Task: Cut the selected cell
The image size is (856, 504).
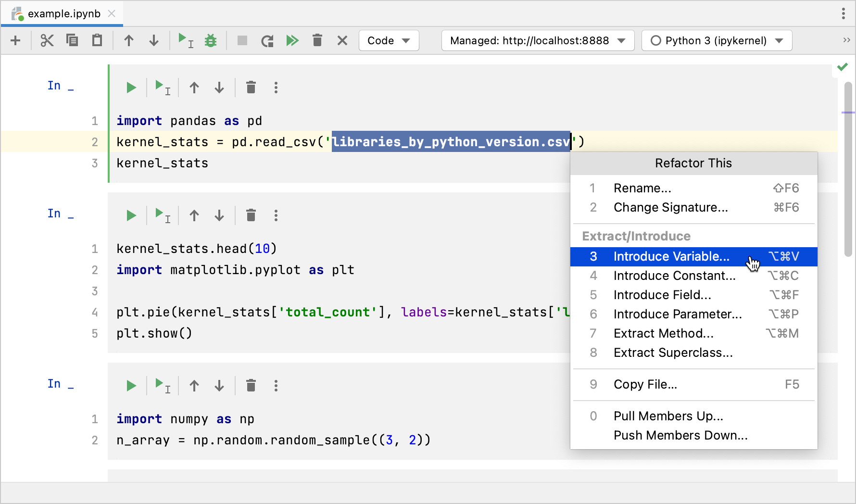Action: 47,40
